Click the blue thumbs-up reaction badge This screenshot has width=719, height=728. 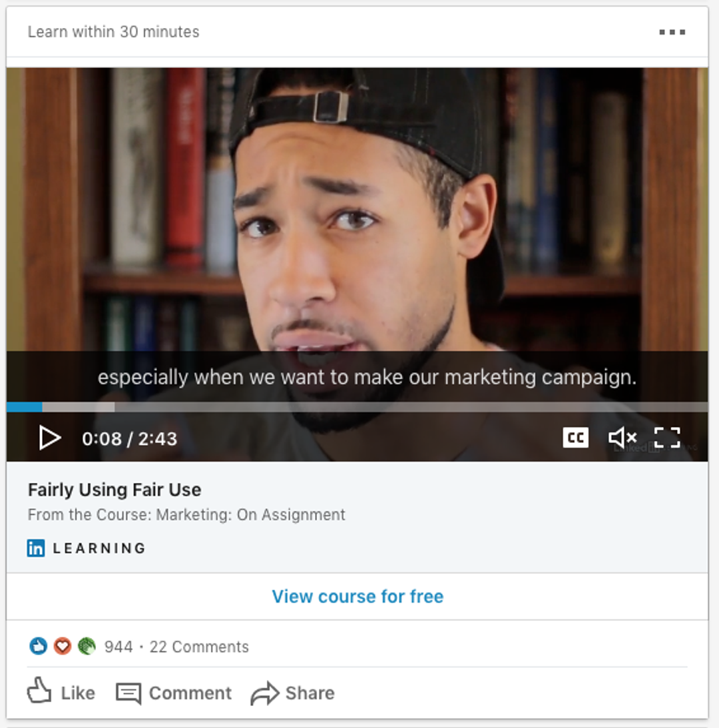pyautogui.click(x=38, y=646)
